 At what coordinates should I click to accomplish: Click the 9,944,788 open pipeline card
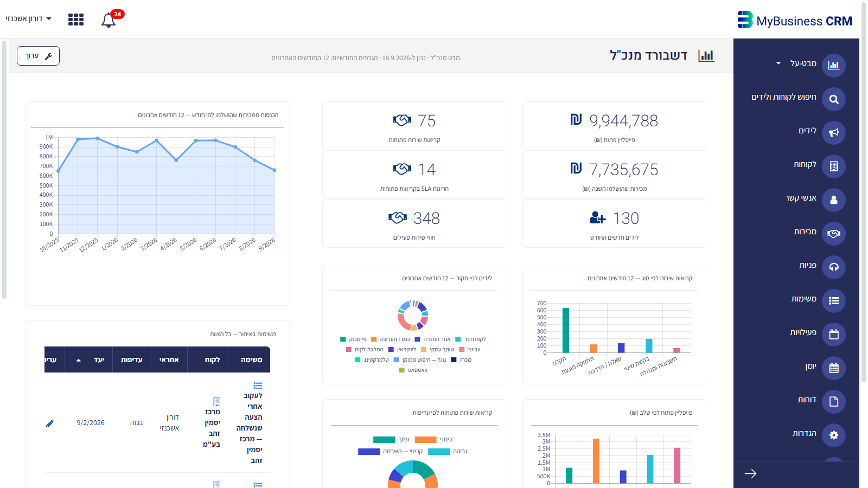coord(614,126)
